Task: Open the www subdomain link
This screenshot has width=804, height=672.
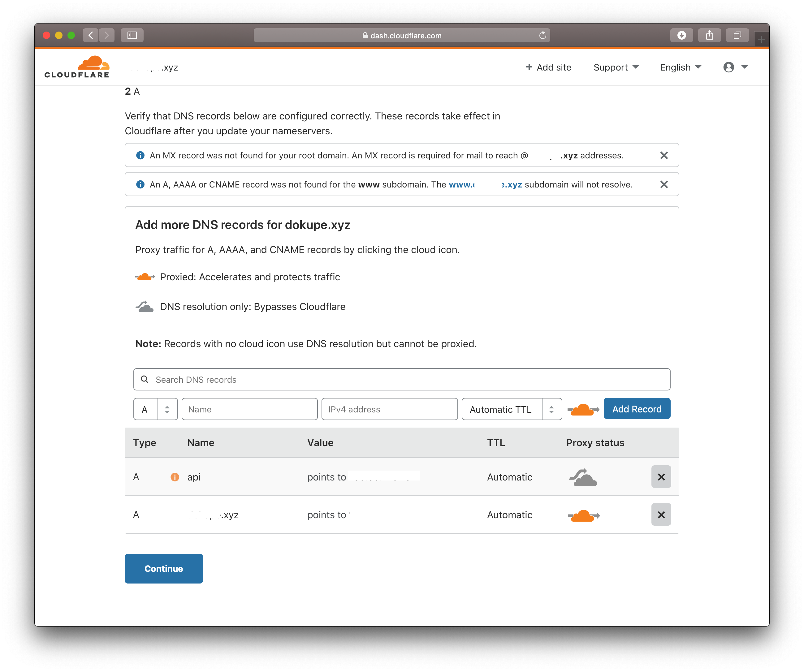Action: [486, 184]
